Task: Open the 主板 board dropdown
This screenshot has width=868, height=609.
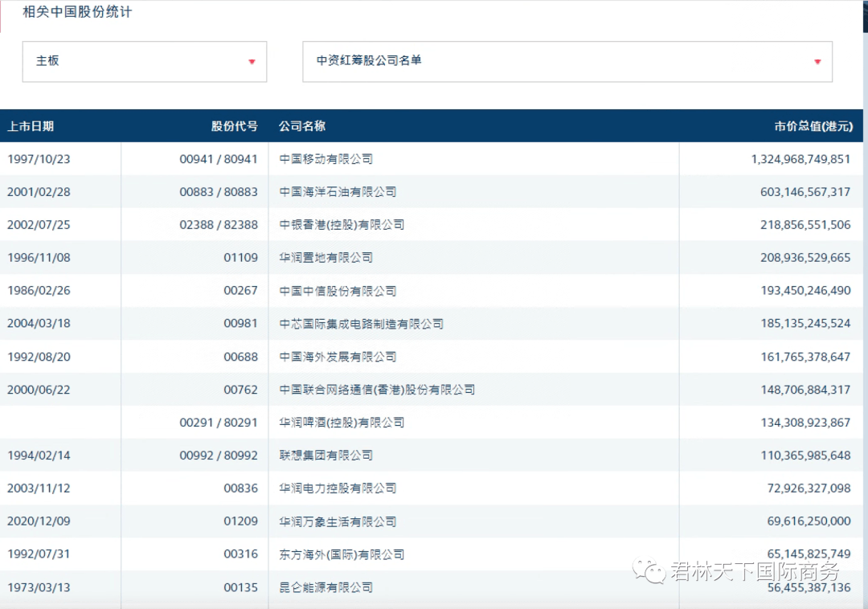Action: 145,61
